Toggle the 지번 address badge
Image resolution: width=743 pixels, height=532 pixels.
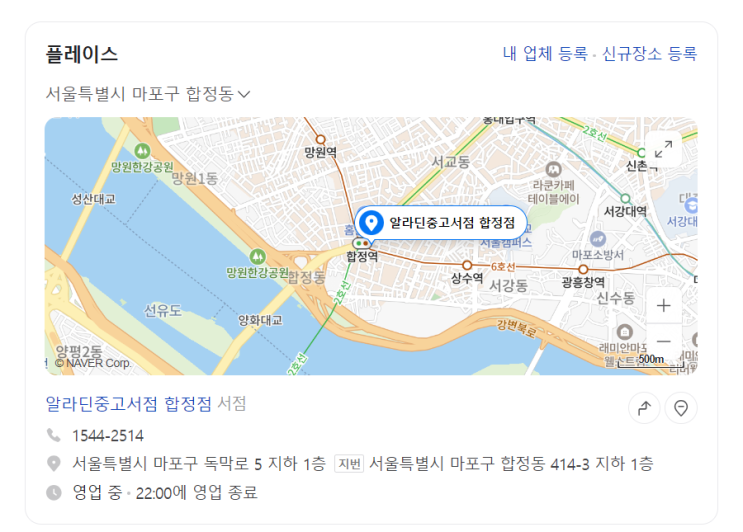[x=349, y=464]
